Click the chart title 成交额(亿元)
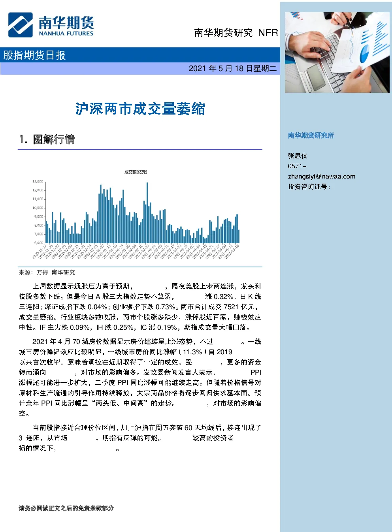 coord(136,172)
